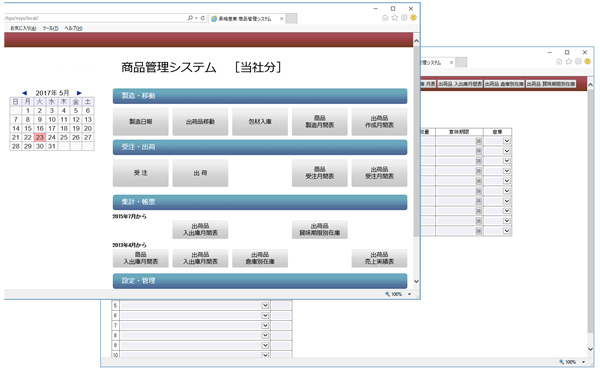The image size is (600, 373).
Task: Open the 出荷品 倉庫別在庫 button in front window
Action: point(260,258)
